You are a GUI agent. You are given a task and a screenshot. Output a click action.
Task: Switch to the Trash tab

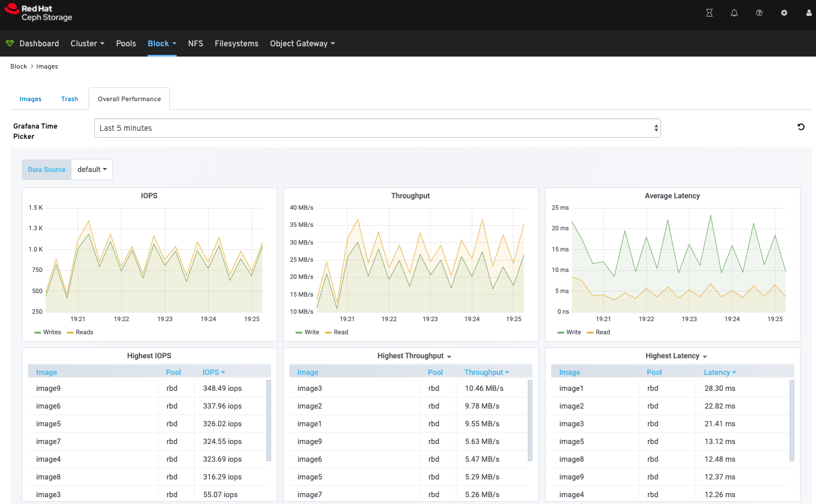69,99
